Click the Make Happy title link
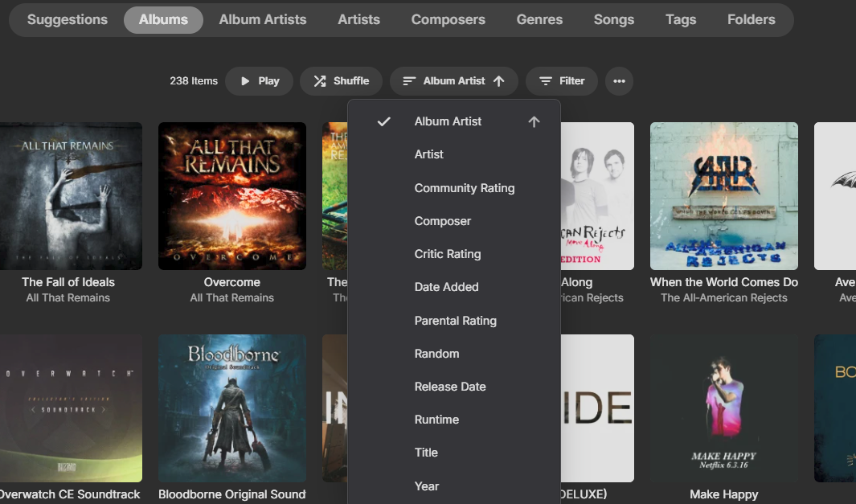 [x=724, y=494]
